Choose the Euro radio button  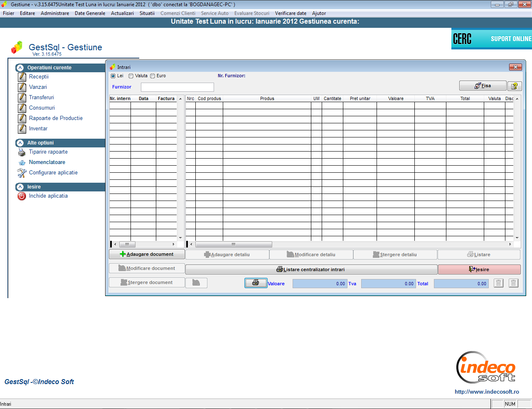(153, 76)
